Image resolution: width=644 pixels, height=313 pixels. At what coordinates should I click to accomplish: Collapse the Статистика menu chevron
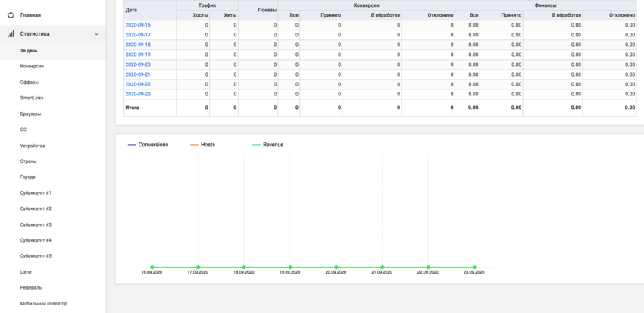[x=96, y=34]
